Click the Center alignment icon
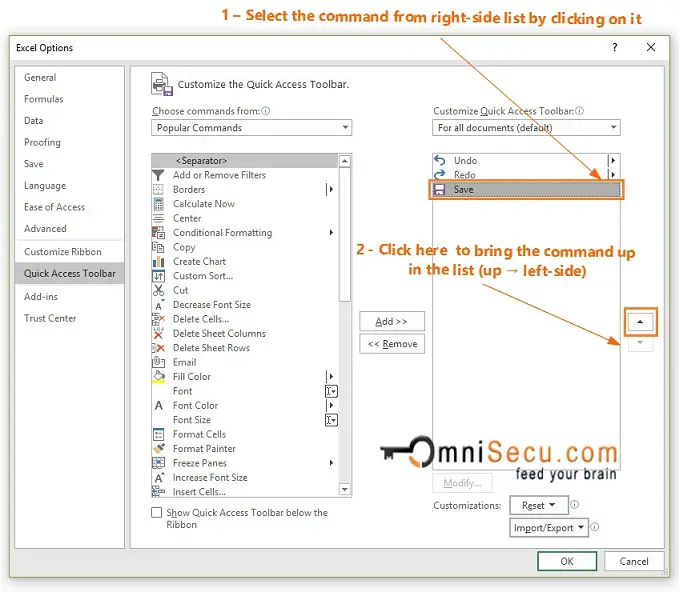679x592 pixels. point(158,218)
